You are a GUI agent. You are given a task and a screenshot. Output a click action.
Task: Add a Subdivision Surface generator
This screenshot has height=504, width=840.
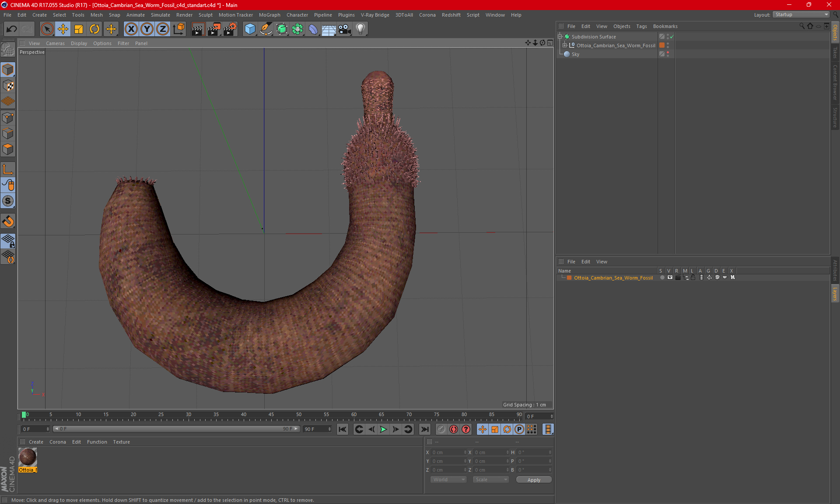click(282, 29)
